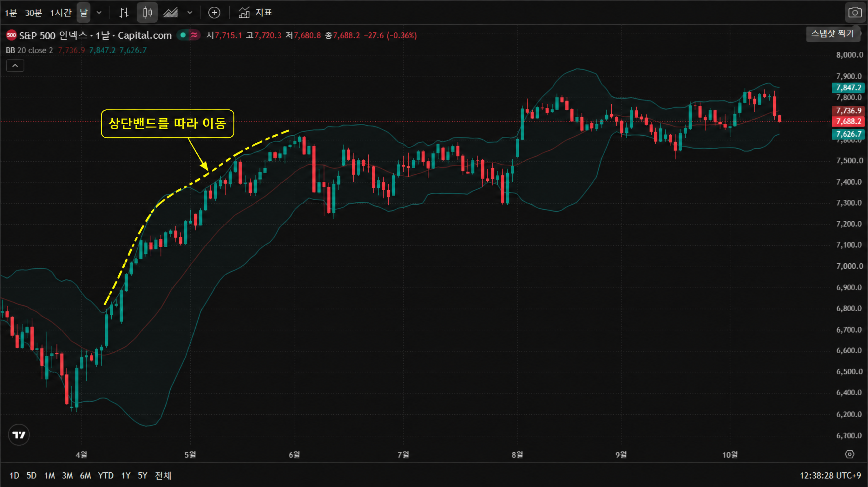The height and width of the screenshot is (487, 868).
Task: Click the S&P 500 symbol logo
Action: [x=11, y=35]
